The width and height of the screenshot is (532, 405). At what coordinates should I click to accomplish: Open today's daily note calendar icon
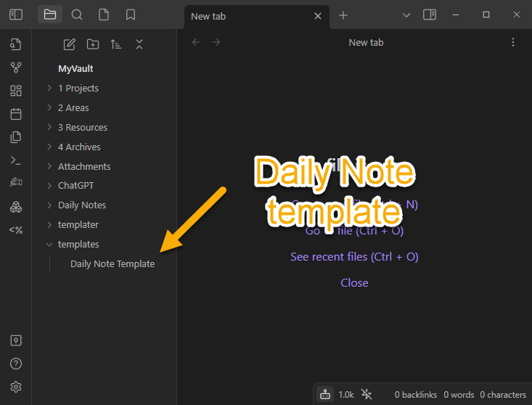[x=16, y=114]
